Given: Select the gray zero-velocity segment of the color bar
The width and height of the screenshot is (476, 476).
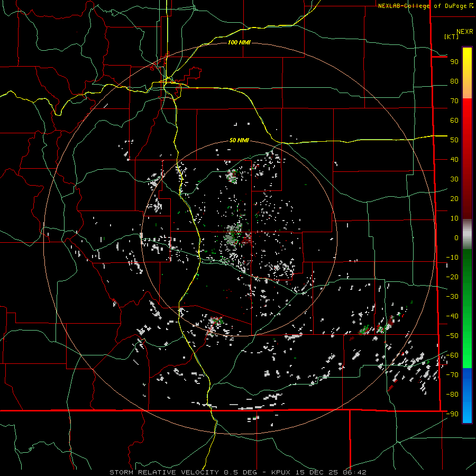Looking at the screenshot, I should coord(467,234).
